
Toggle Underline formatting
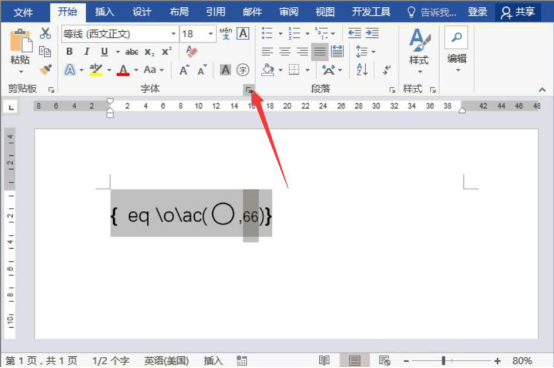pos(104,52)
